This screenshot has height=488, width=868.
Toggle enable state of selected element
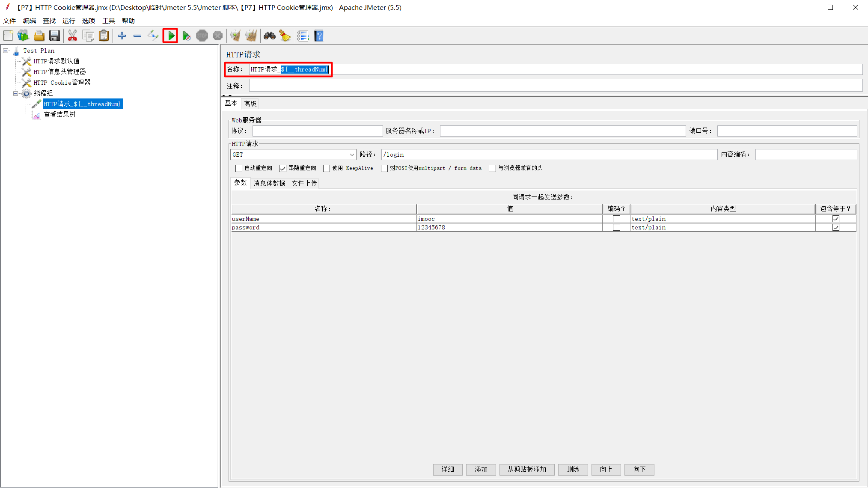click(153, 36)
